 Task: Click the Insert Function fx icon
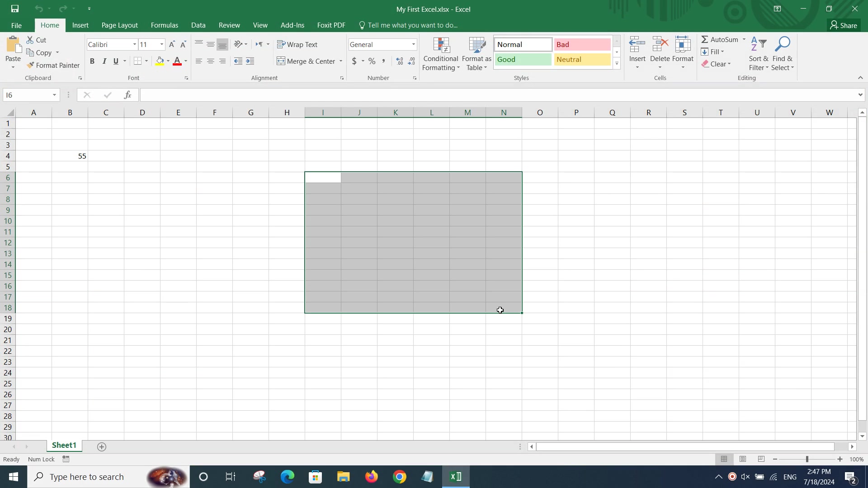tap(128, 95)
